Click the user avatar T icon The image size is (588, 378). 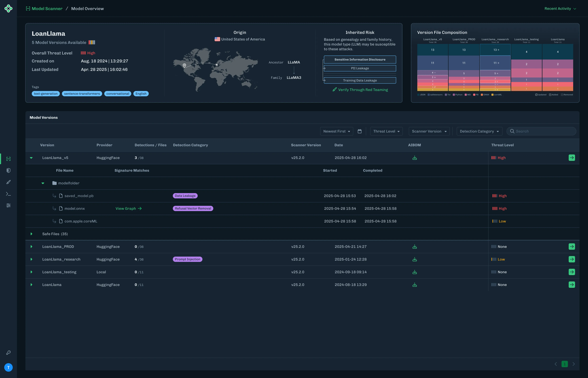pyautogui.click(x=8, y=367)
